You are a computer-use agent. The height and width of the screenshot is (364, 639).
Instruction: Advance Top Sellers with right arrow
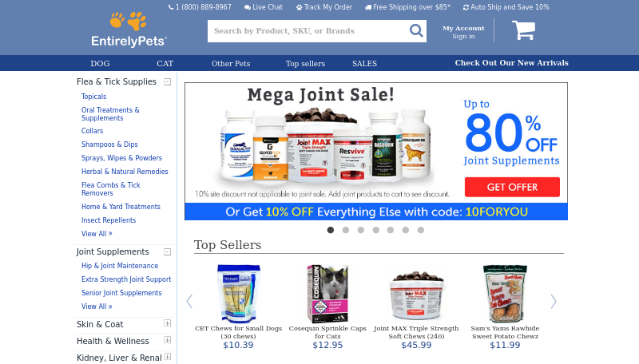click(553, 301)
